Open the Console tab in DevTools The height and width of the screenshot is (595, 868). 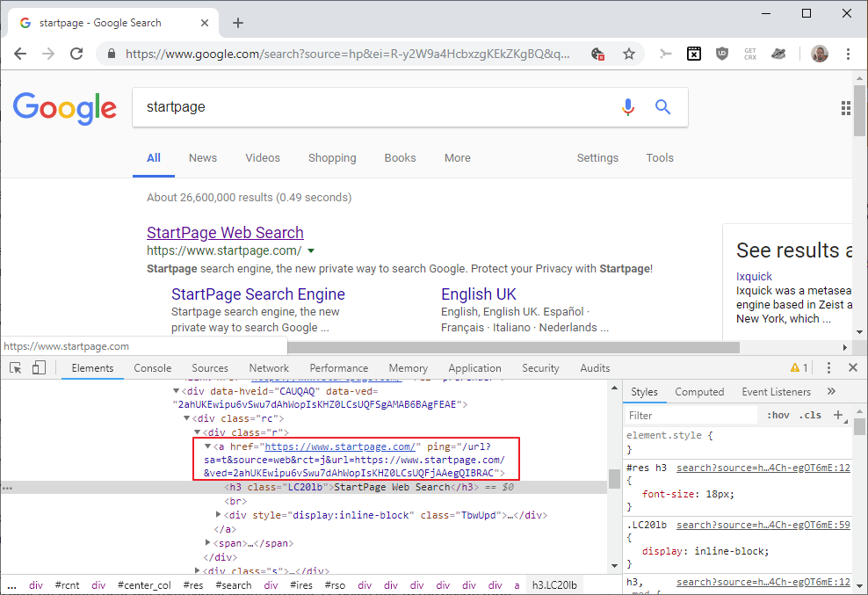point(152,368)
